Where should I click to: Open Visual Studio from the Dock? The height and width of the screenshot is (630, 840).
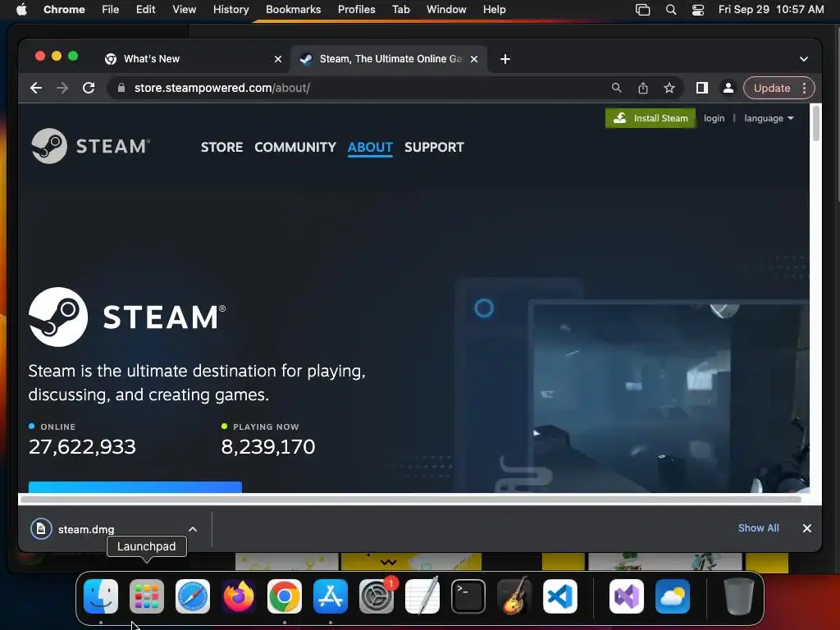[627, 596]
